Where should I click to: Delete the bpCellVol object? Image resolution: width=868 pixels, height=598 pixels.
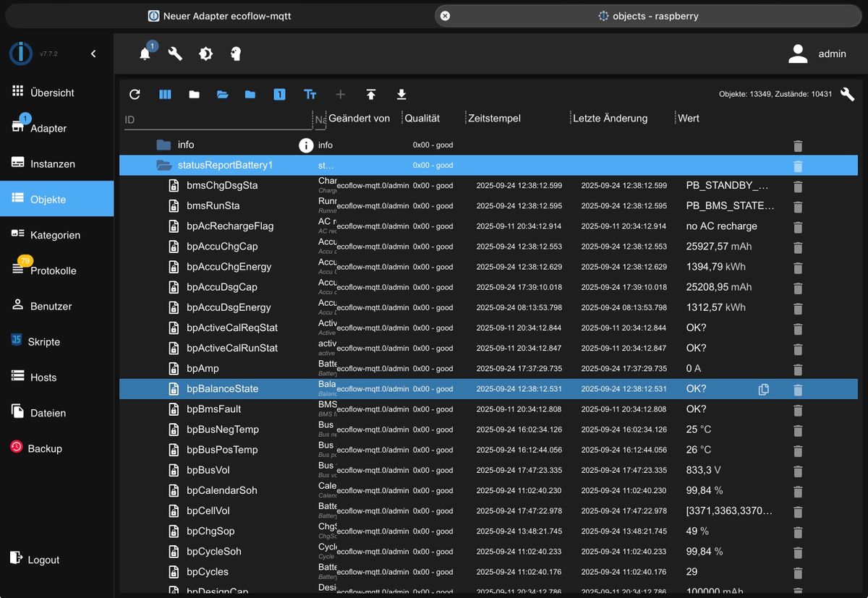point(798,511)
